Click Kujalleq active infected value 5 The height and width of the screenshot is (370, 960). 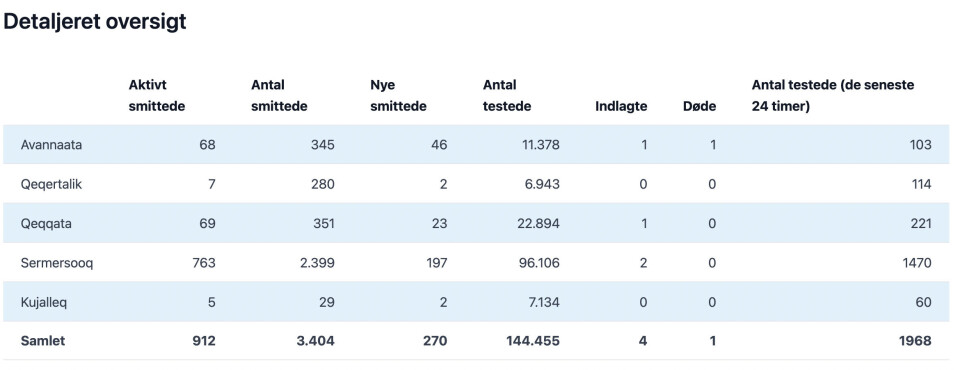pos(212,302)
